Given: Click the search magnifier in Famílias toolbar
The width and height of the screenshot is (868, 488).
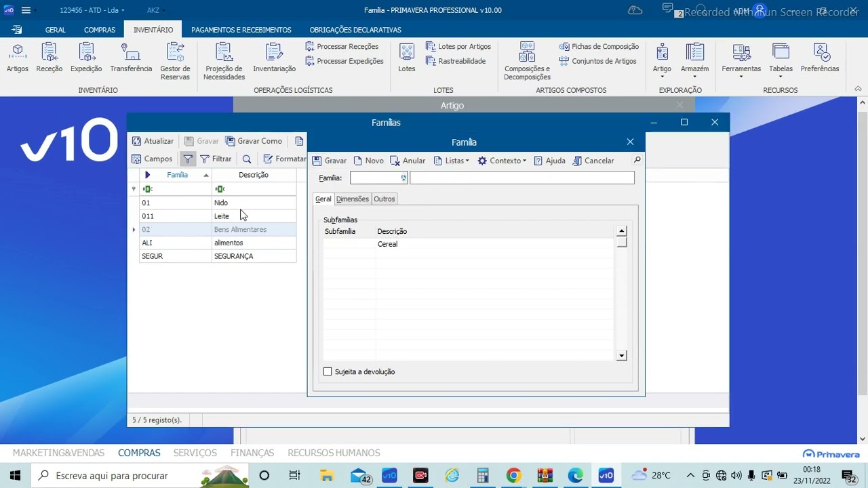Looking at the screenshot, I should tap(247, 159).
